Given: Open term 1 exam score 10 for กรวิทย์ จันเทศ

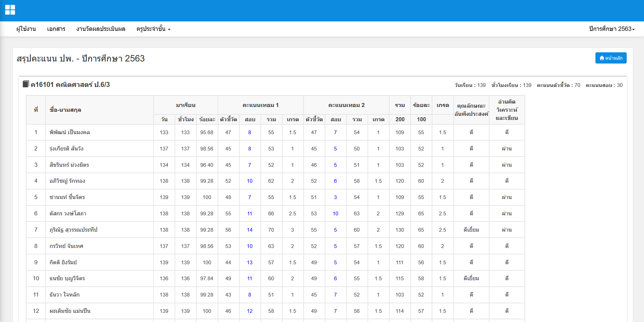Looking at the screenshot, I should (x=250, y=246).
